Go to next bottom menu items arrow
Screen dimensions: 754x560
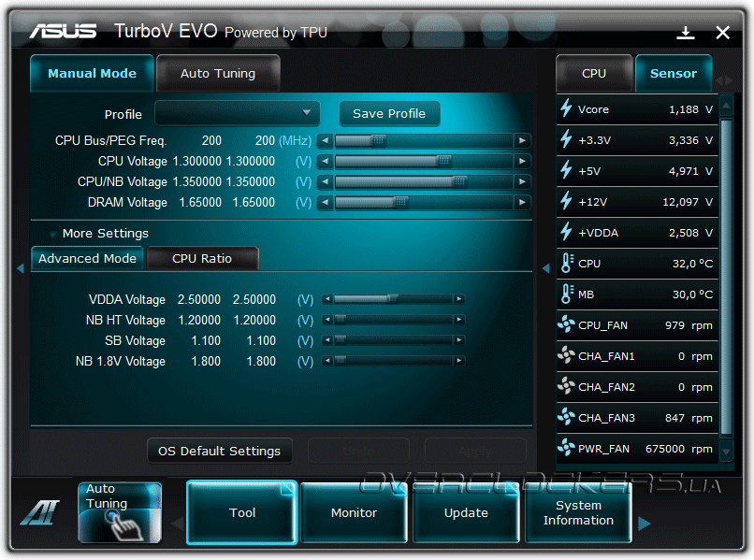[645, 523]
